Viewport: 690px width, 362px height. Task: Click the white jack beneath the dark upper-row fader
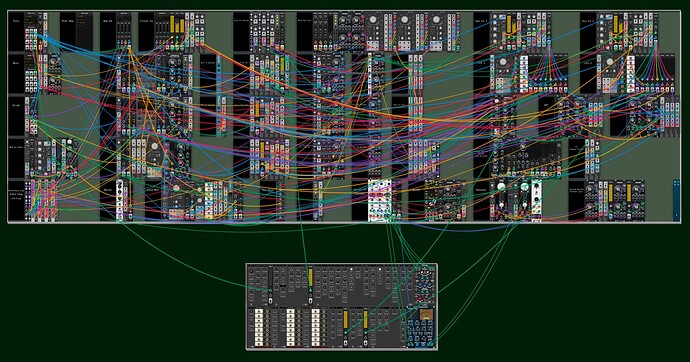[270, 301]
